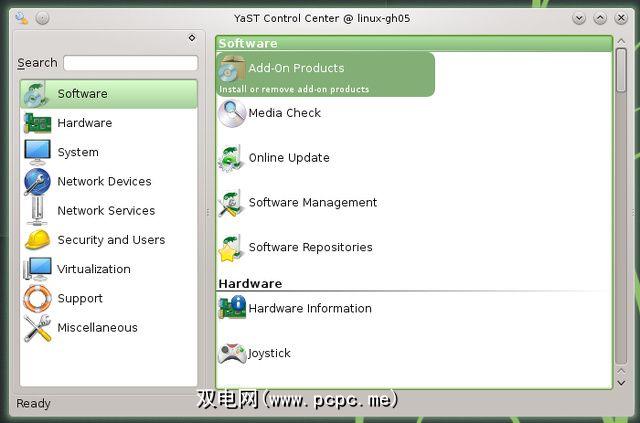Click the Joystick gamepad icon
The height and width of the screenshot is (423, 640).
(232, 354)
